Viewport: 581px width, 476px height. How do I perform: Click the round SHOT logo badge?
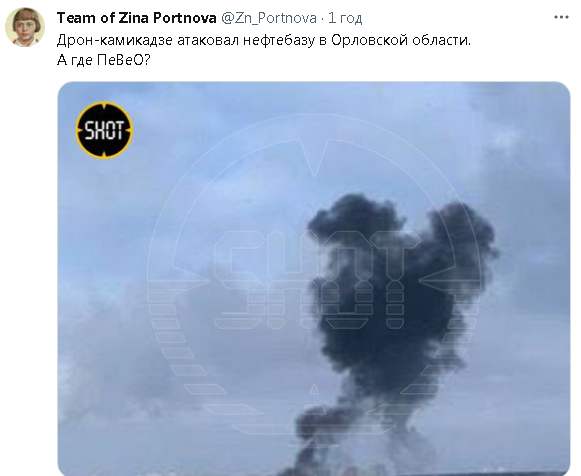(x=104, y=130)
